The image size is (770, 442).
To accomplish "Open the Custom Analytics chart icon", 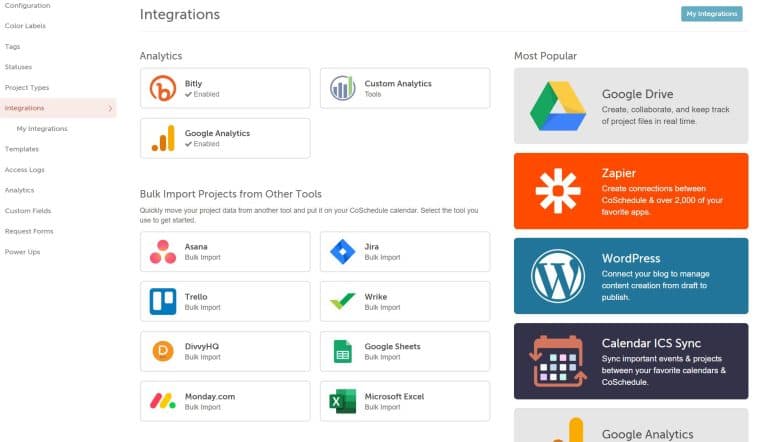I will coord(343,89).
